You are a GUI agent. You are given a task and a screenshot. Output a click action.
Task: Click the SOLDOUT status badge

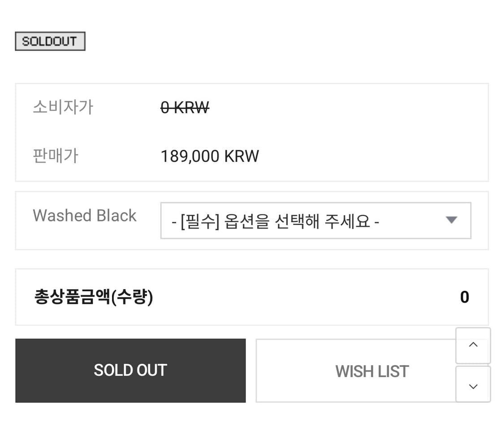50,41
